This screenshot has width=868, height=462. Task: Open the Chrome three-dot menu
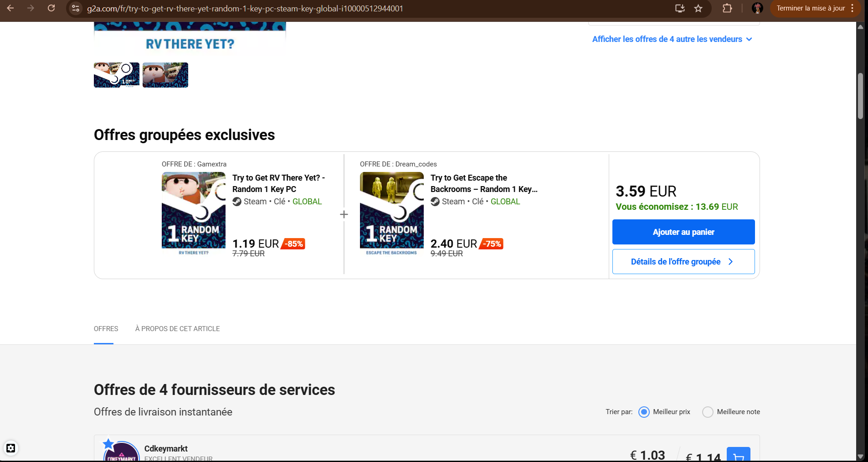click(x=852, y=8)
